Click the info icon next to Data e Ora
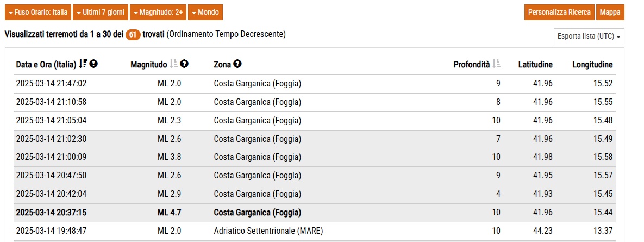 (93, 64)
